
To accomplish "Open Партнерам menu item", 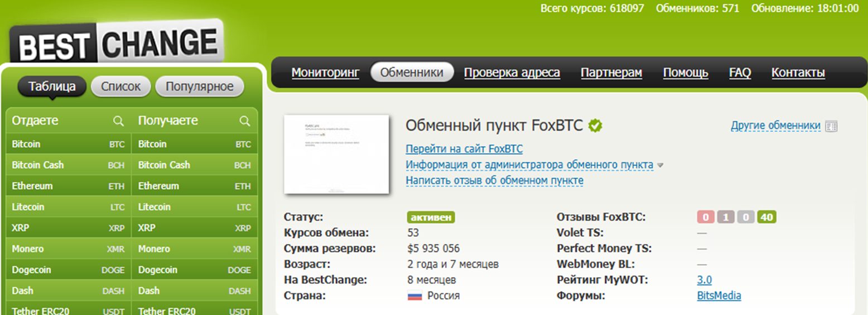I will 611,73.
